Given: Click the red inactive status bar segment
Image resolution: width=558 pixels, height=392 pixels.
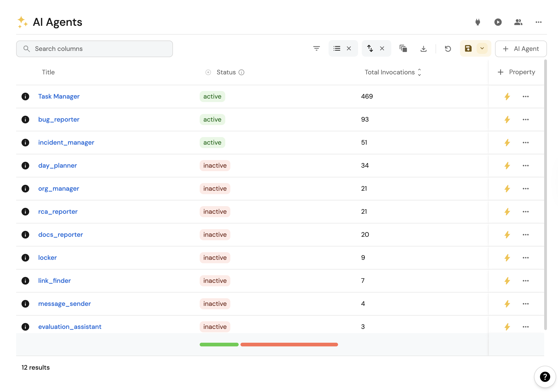Looking at the screenshot, I should [x=289, y=344].
